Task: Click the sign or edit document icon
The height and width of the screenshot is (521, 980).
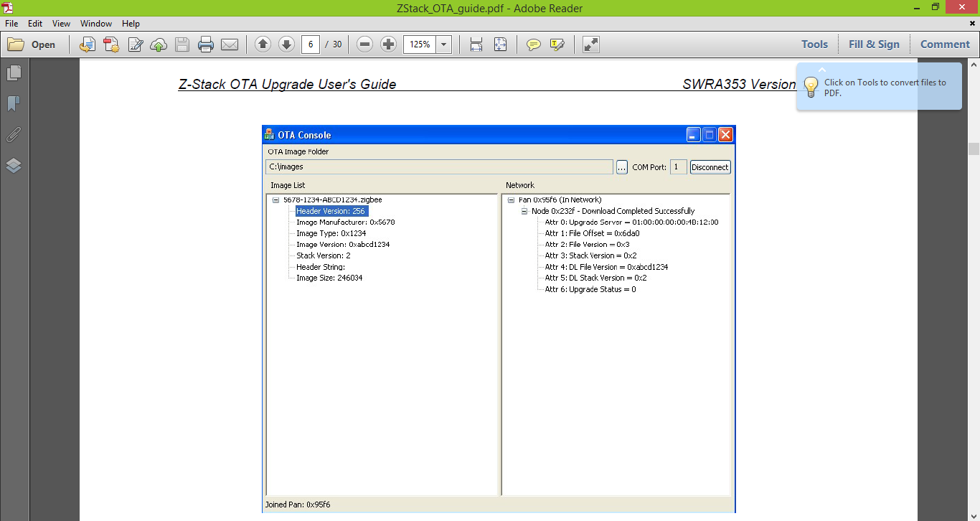Action: coord(135,44)
